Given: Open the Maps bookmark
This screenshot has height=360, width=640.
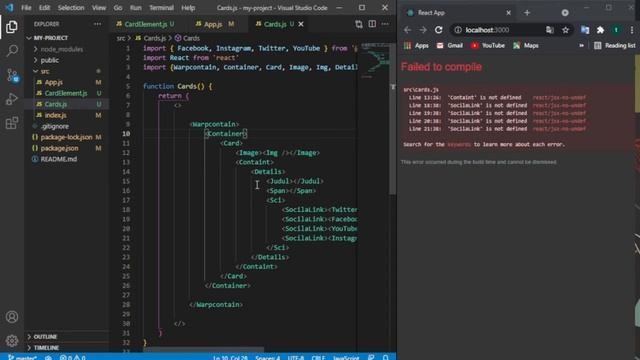Looking at the screenshot, I should (526, 45).
